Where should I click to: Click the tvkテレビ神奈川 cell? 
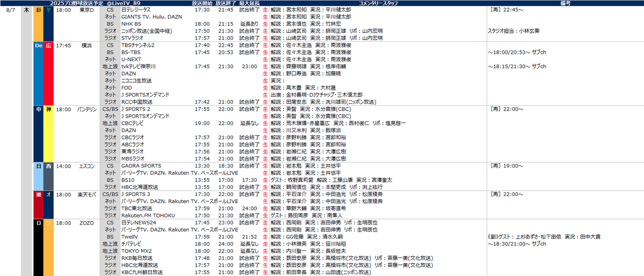coord(138,67)
